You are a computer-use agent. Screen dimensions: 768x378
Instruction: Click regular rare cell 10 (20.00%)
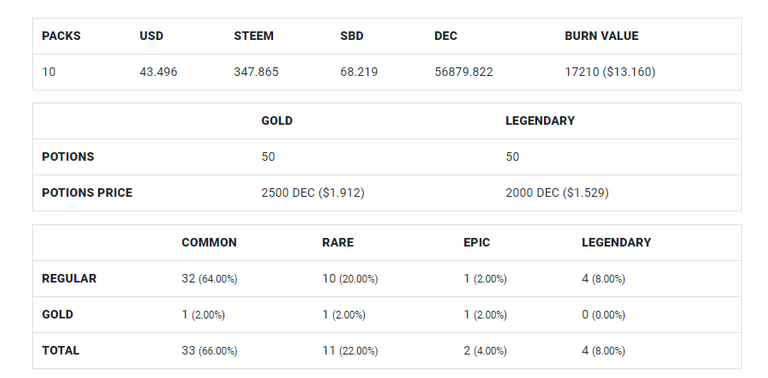coord(350,279)
